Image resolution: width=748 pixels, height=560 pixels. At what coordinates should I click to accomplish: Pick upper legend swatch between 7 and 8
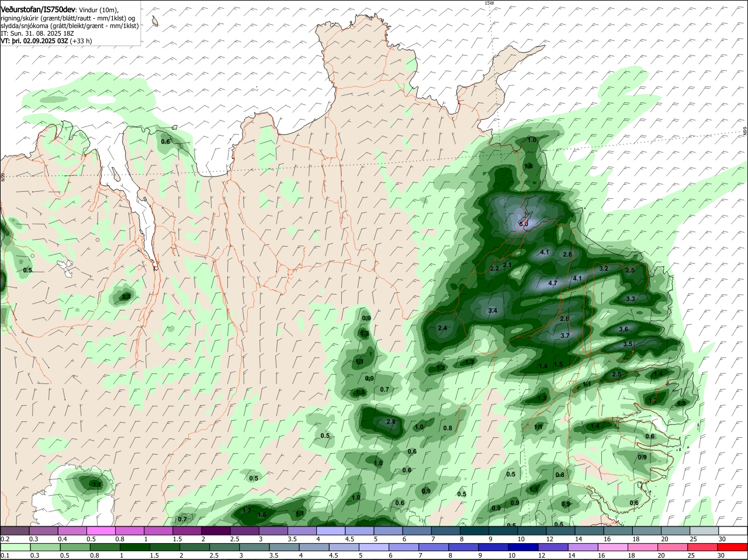pos(446,531)
